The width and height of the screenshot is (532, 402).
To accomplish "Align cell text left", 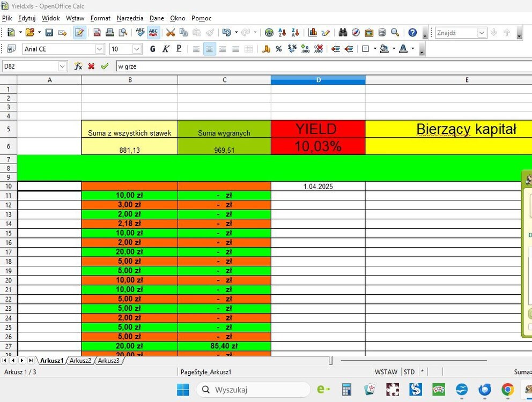I will point(196,49).
